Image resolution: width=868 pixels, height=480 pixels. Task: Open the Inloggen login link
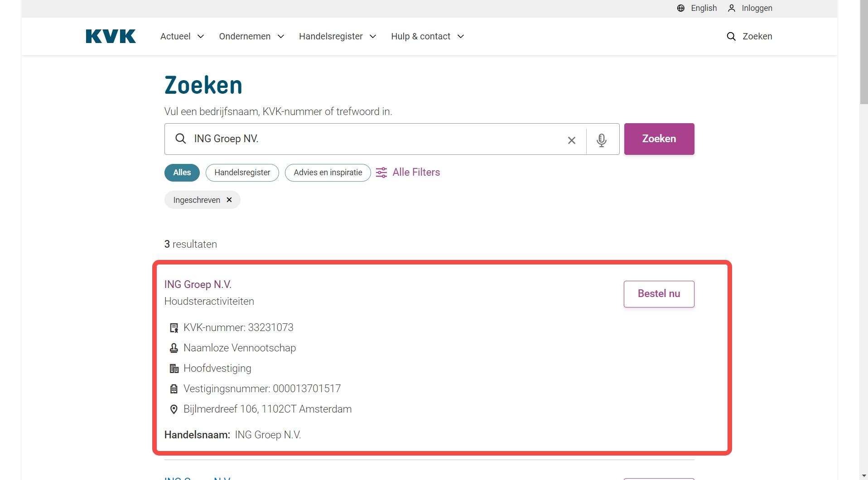tap(757, 8)
